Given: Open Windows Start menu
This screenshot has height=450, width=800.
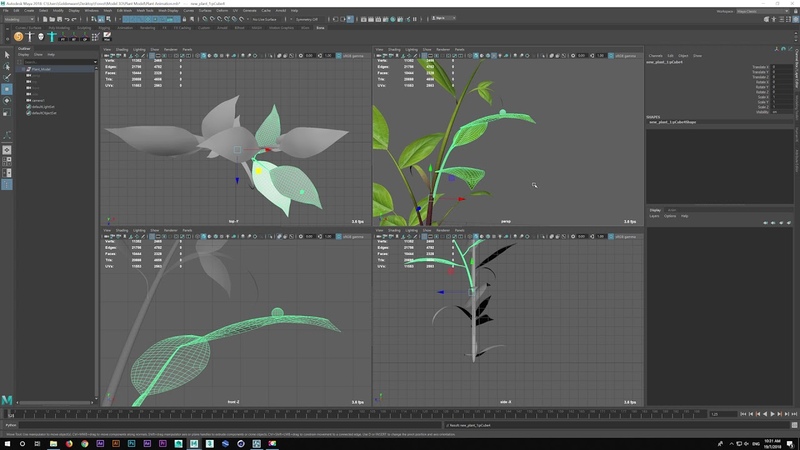Looking at the screenshot, I should (x=7, y=442).
